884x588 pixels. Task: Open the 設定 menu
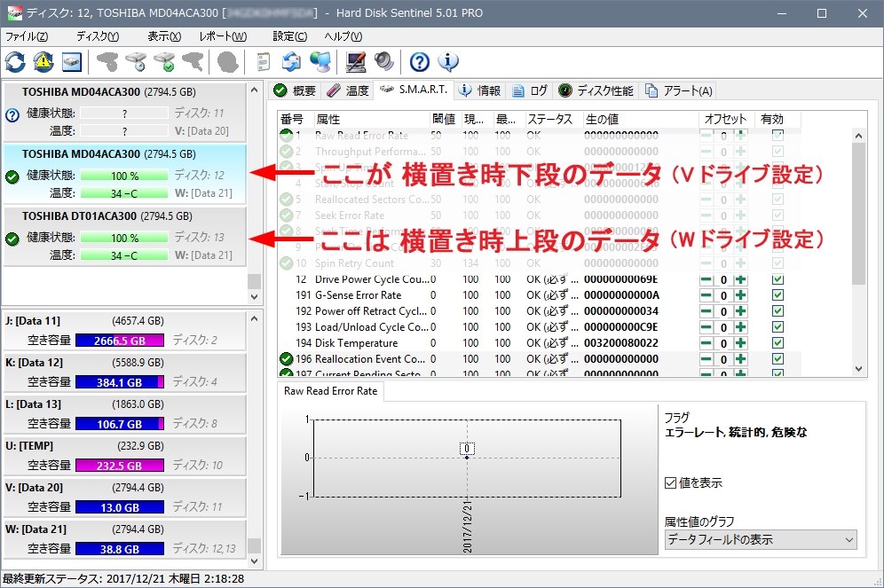pos(289,36)
